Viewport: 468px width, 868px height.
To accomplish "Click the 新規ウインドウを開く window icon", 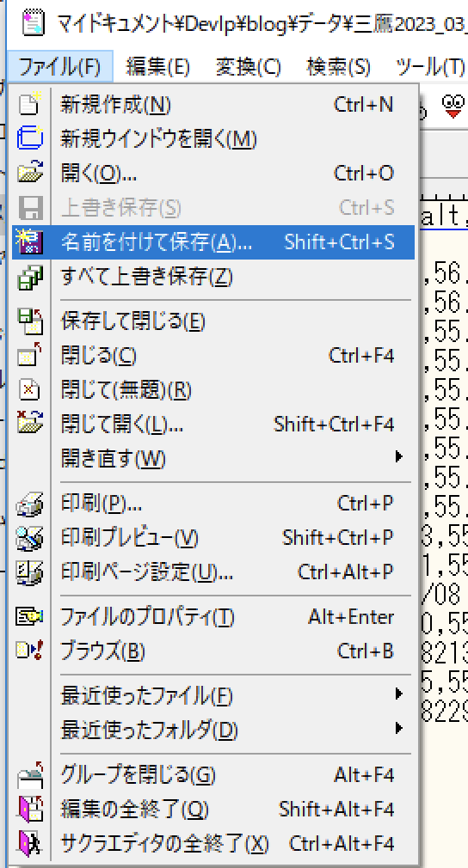I will coord(30,138).
